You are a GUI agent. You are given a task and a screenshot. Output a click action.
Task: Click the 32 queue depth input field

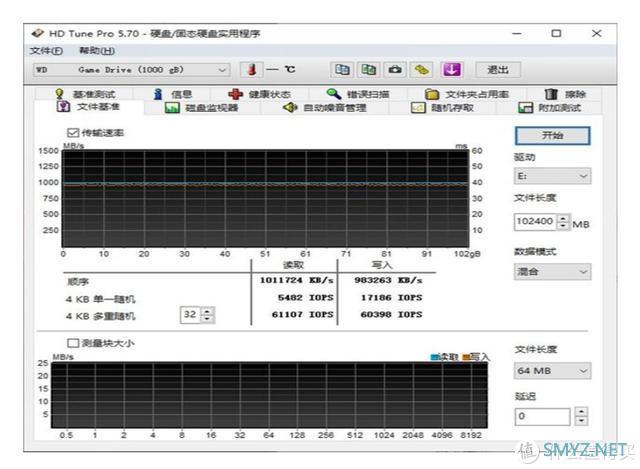coord(191,315)
